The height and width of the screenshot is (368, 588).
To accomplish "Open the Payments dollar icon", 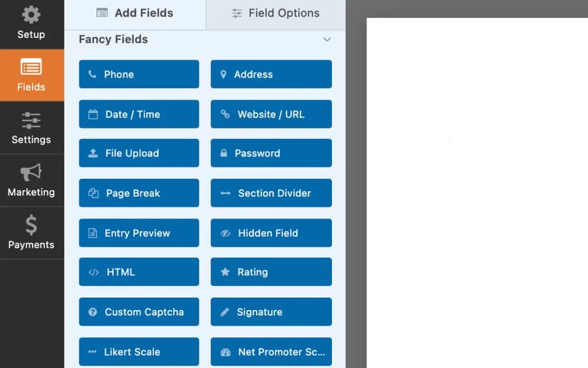I will click(31, 225).
